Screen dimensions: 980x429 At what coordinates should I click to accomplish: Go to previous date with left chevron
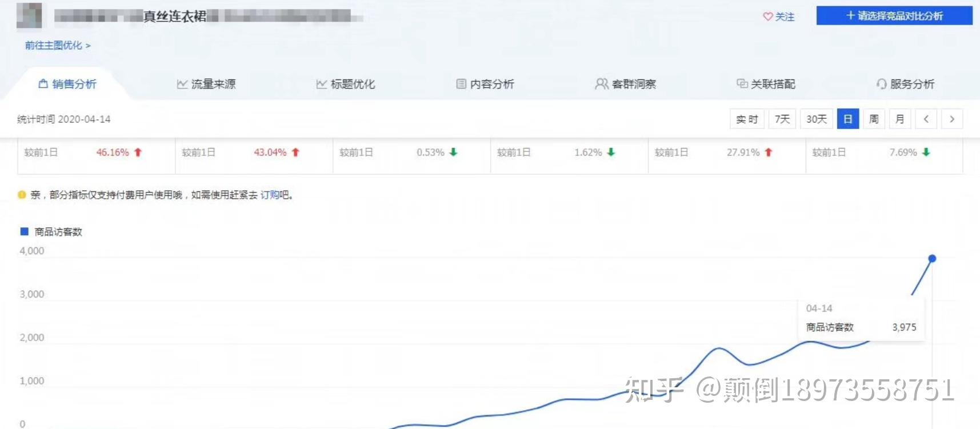926,119
